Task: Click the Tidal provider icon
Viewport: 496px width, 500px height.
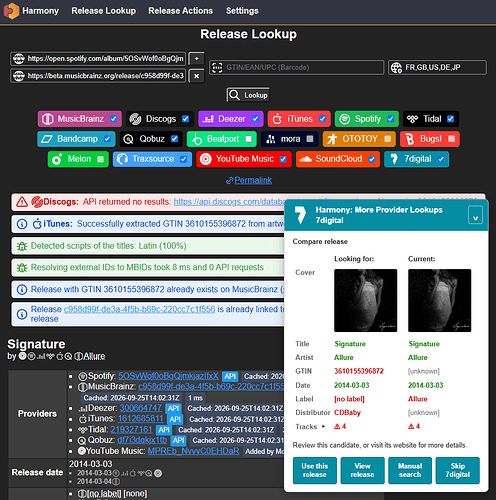Action: point(412,119)
